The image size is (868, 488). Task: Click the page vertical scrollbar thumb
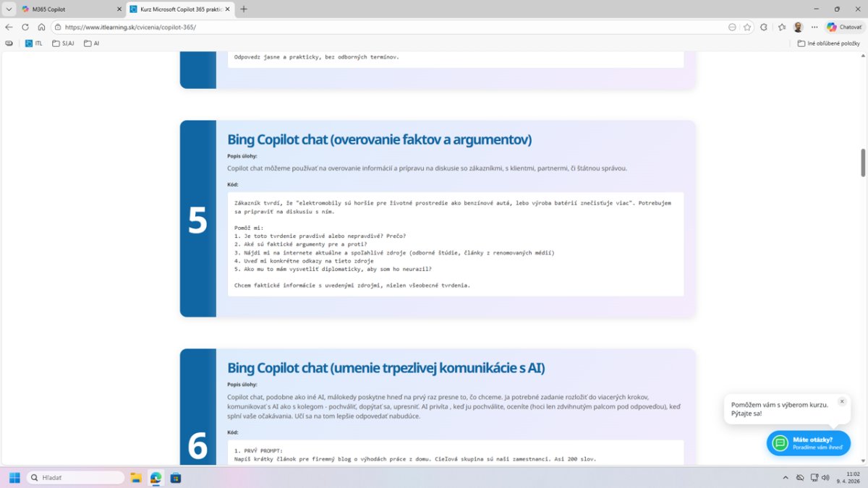coord(862,163)
